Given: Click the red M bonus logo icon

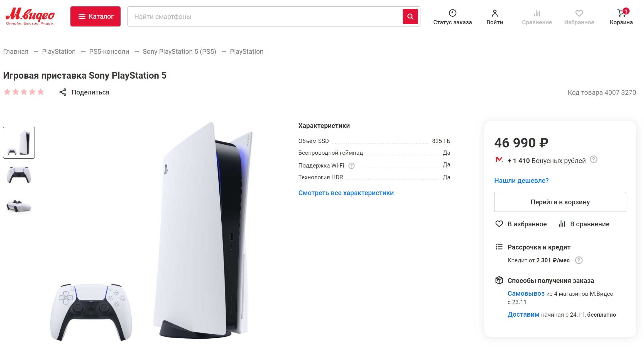Looking at the screenshot, I should (499, 160).
